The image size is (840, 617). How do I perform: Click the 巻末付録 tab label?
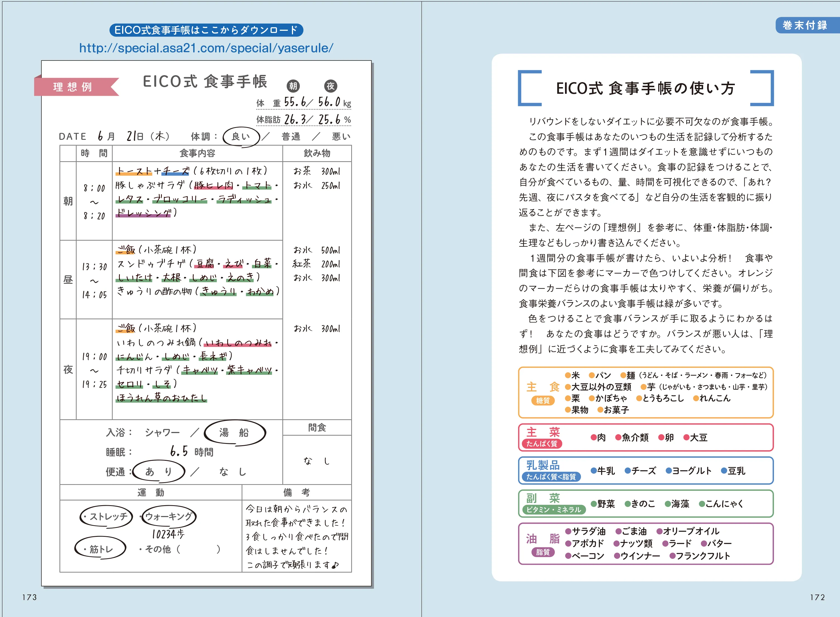coord(805,26)
